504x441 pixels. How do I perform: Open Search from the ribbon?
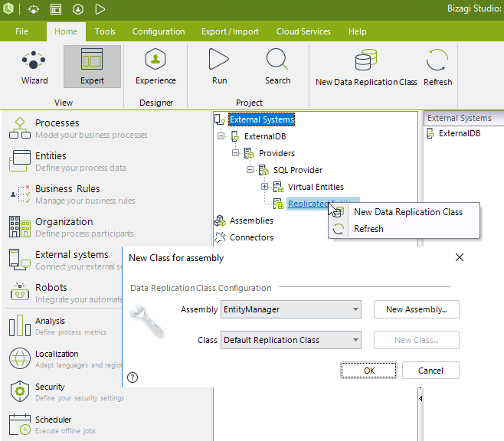click(277, 67)
